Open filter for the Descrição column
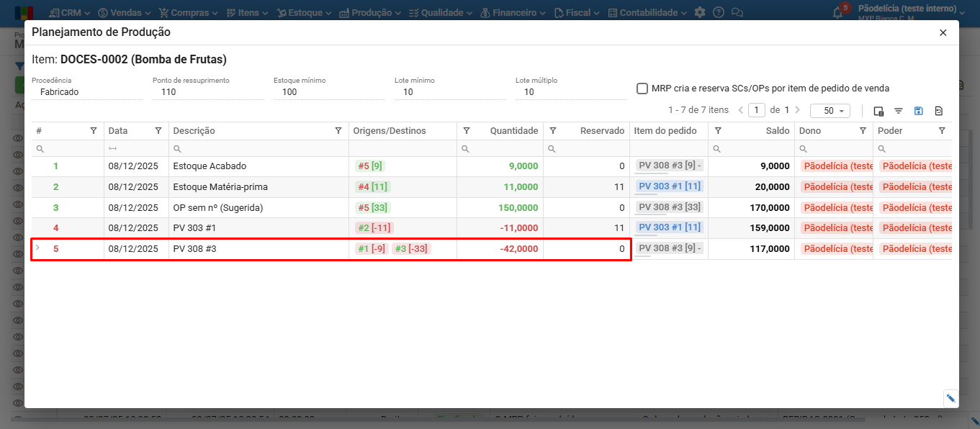The width and height of the screenshot is (980, 429). (338, 131)
